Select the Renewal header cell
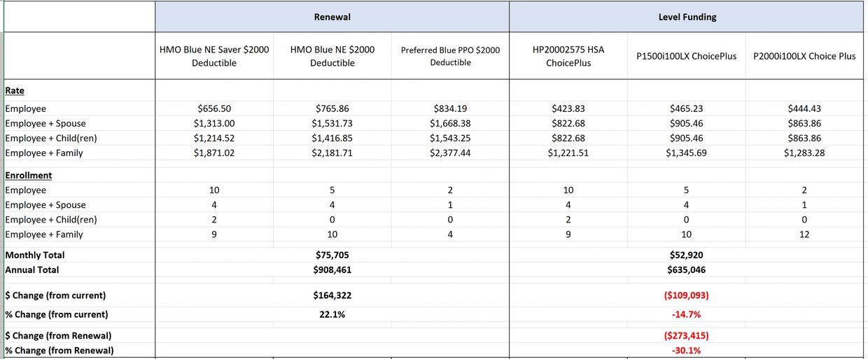This screenshot has height=359, width=868. pos(332,16)
